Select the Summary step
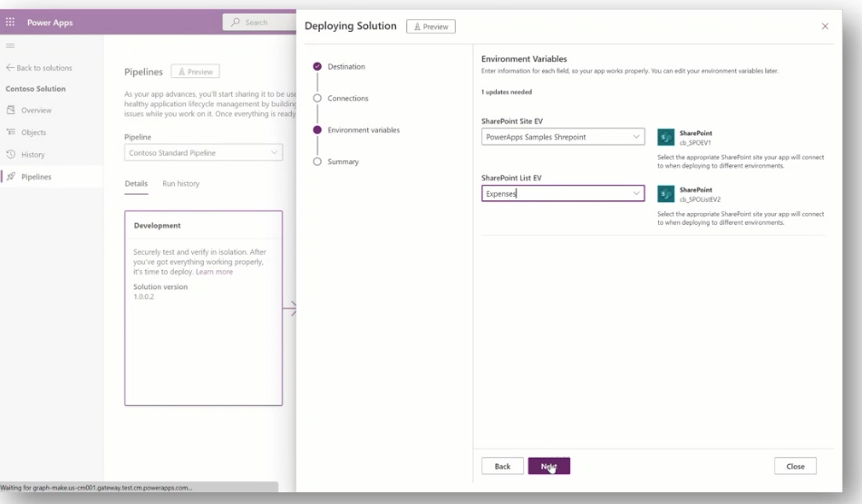The width and height of the screenshot is (862, 504). pos(336,161)
